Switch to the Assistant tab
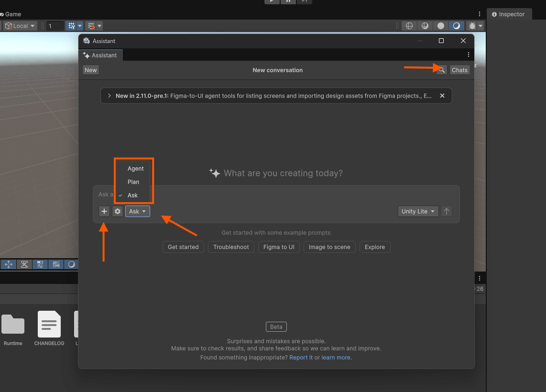546x392 pixels. (100, 55)
